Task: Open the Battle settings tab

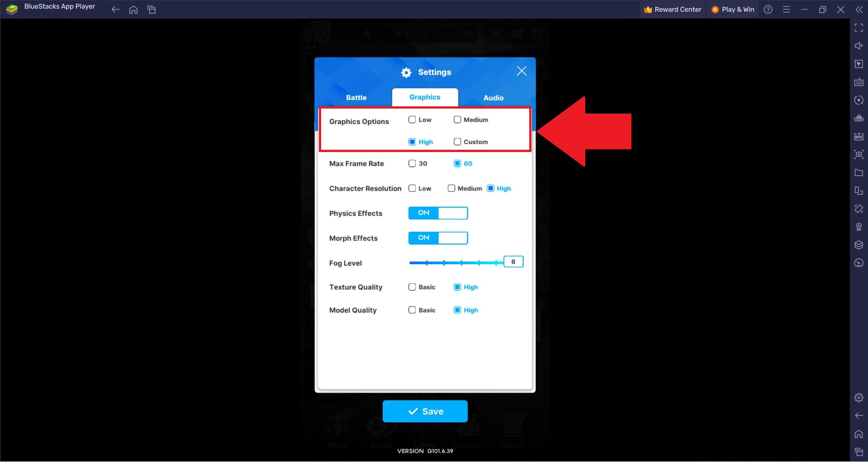Action: point(356,98)
